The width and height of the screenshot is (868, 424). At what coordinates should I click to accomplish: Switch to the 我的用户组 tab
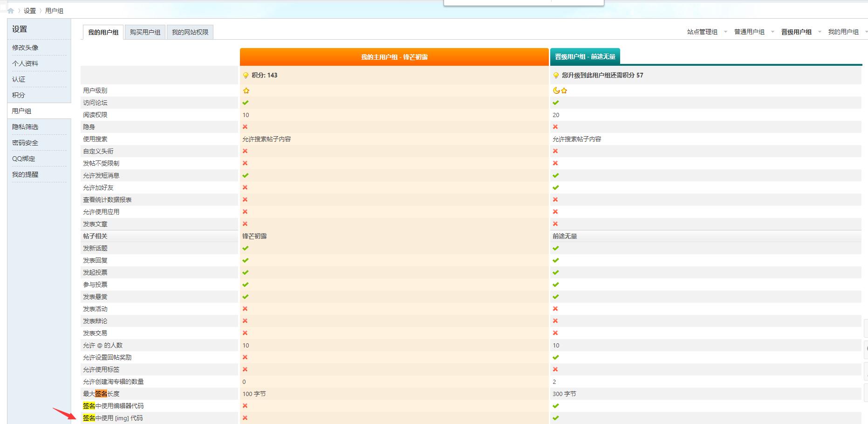click(x=103, y=32)
